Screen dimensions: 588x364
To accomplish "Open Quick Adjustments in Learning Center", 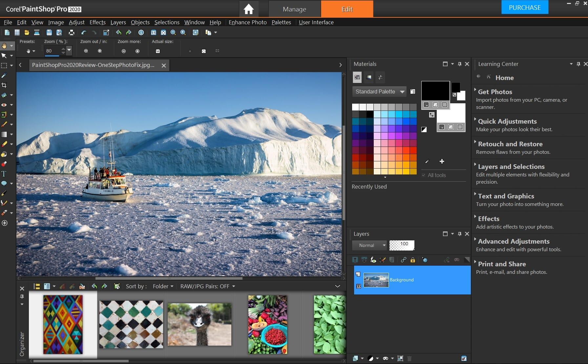I will click(507, 121).
